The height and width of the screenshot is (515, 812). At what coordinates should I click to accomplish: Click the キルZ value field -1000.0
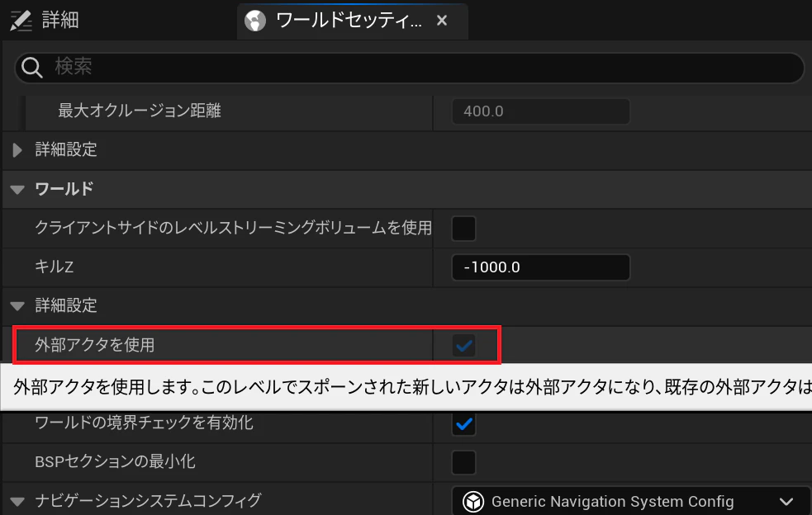[540, 267]
